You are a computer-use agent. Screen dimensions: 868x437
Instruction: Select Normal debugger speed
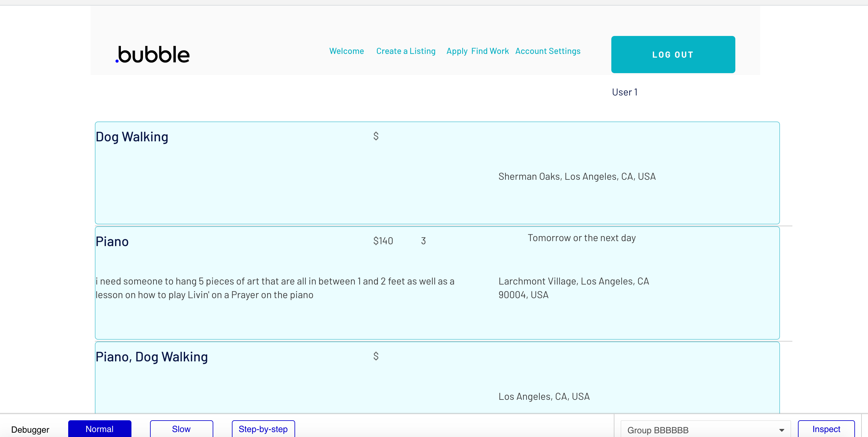100,429
